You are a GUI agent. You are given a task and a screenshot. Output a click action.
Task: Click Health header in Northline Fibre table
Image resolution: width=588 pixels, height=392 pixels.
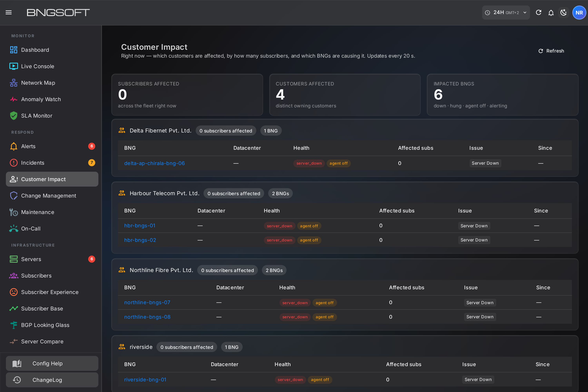tap(287, 288)
